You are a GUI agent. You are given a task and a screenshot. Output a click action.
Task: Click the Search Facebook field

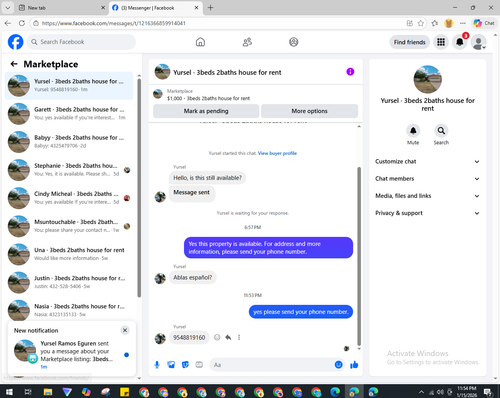pos(81,42)
